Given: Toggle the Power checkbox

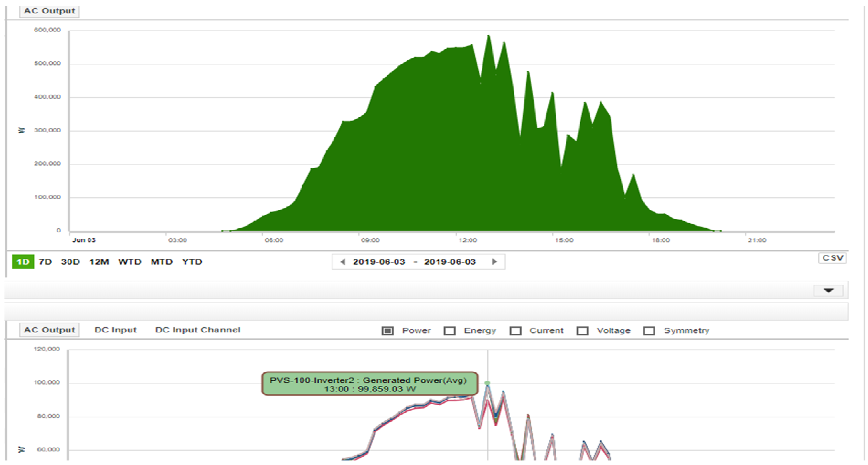Looking at the screenshot, I should point(388,331).
